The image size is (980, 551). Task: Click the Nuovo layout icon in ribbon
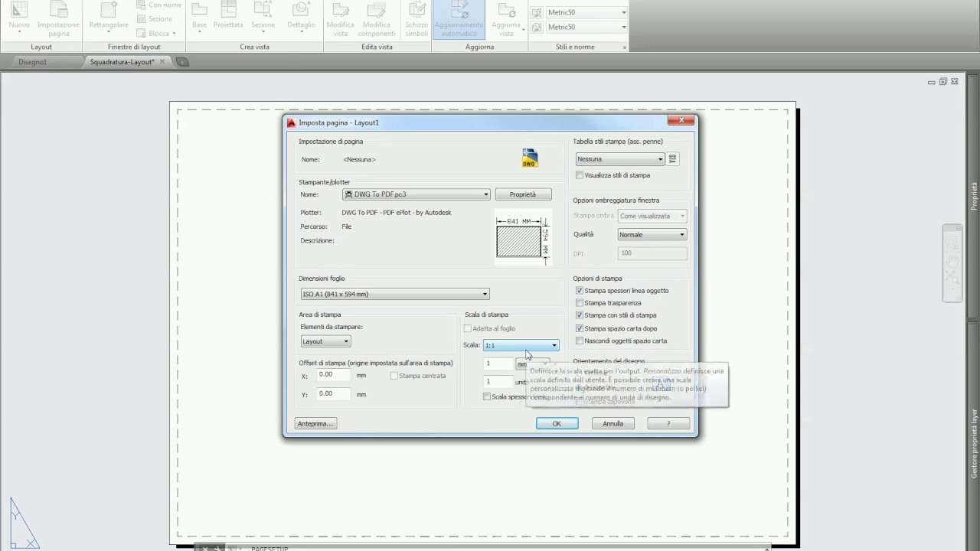tap(19, 18)
